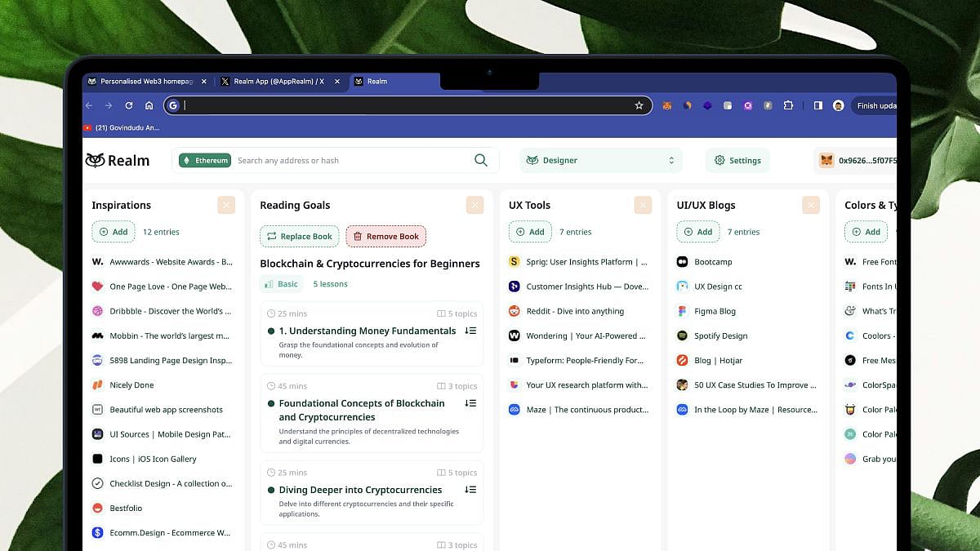Click the sort icon on Understanding Money Fundamentals
The image size is (980, 551).
click(470, 330)
